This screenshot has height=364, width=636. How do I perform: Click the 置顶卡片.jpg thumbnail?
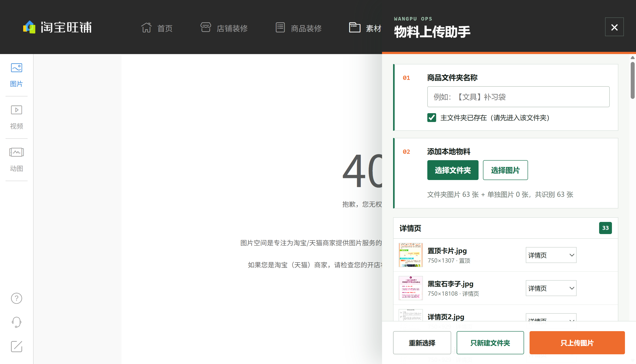pyautogui.click(x=411, y=255)
